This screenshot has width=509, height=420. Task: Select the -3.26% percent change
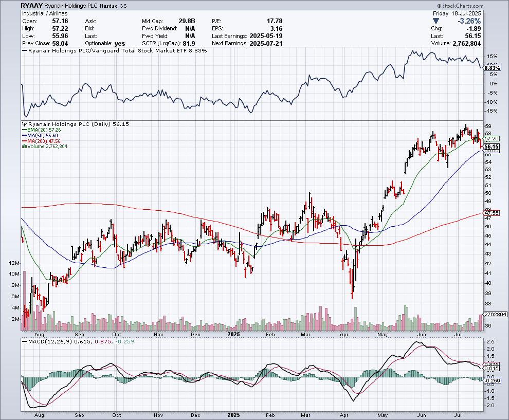(x=469, y=21)
